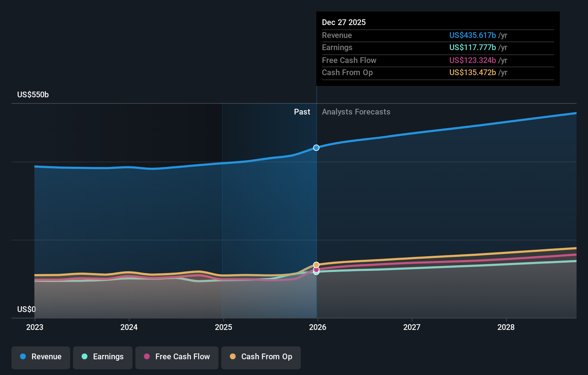This screenshot has width=588, height=375.
Task: Click the blue Revenue legend dot
Action: pos(23,357)
